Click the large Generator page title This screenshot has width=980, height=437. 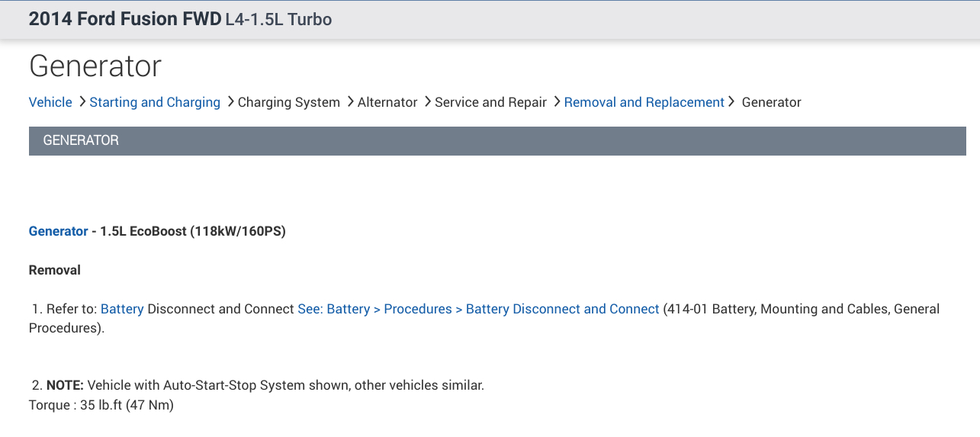(95, 66)
